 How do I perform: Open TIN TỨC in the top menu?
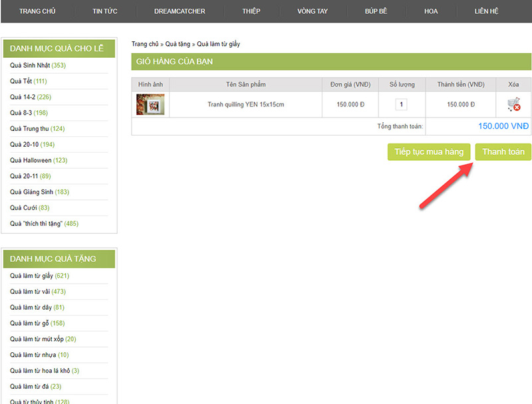pyautogui.click(x=105, y=11)
